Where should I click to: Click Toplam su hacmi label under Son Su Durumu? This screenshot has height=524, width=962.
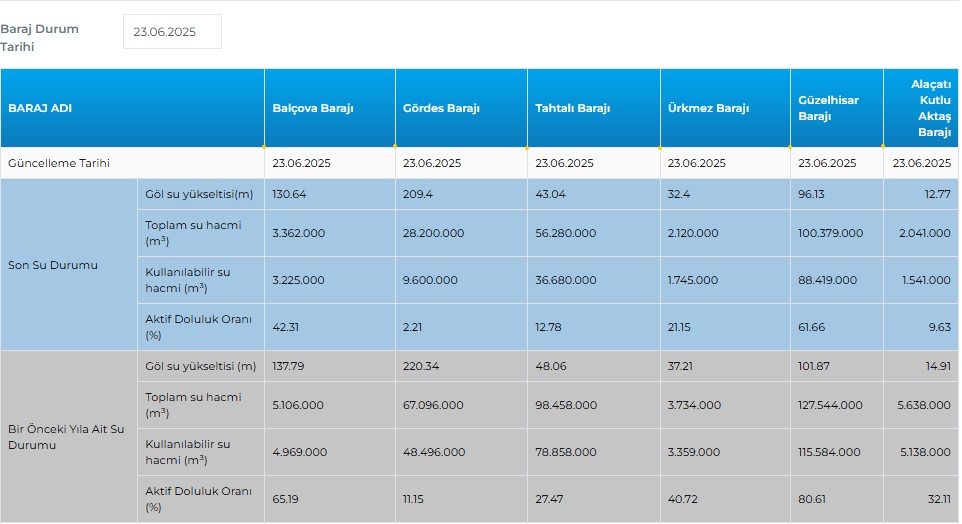[193, 233]
